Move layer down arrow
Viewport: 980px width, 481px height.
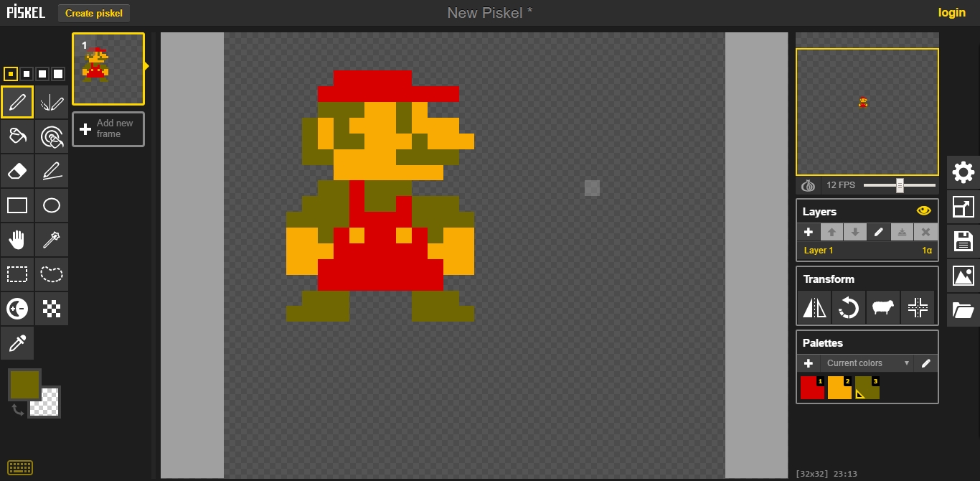click(855, 232)
